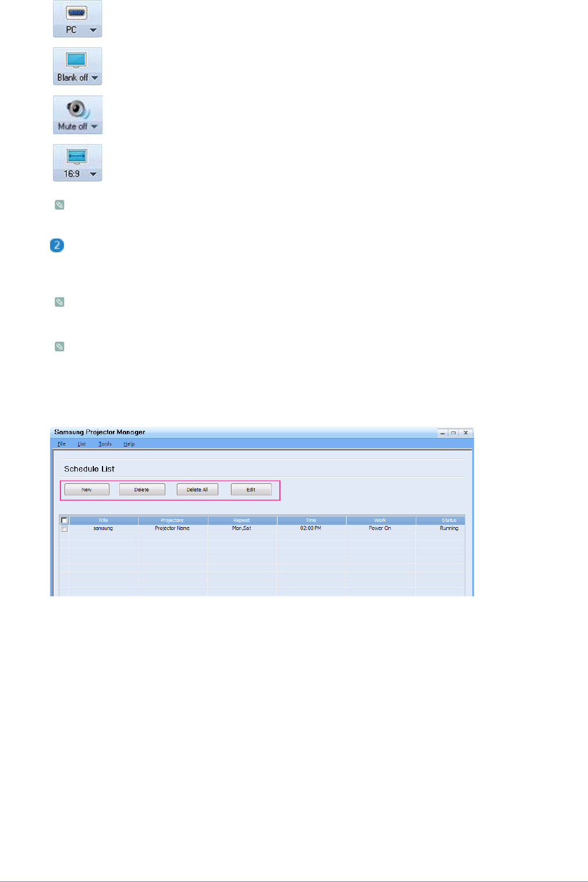Select the 'samsung' title cell
The image size is (588, 882).
(x=103, y=528)
